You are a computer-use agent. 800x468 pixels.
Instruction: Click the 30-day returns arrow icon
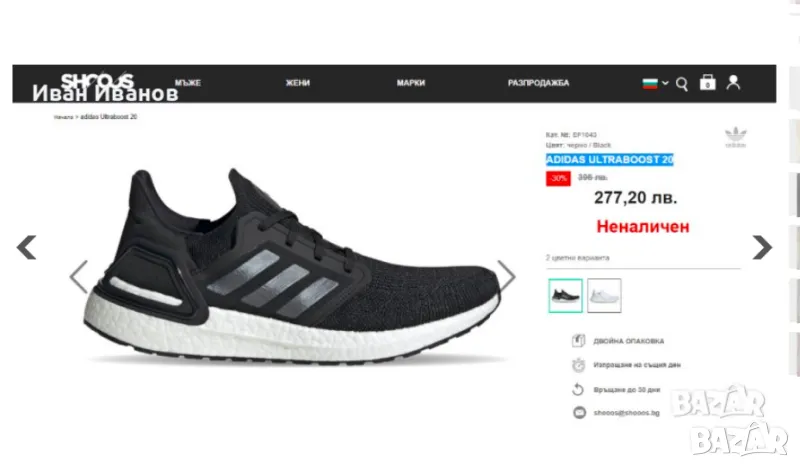pyautogui.click(x=578, y=389)
